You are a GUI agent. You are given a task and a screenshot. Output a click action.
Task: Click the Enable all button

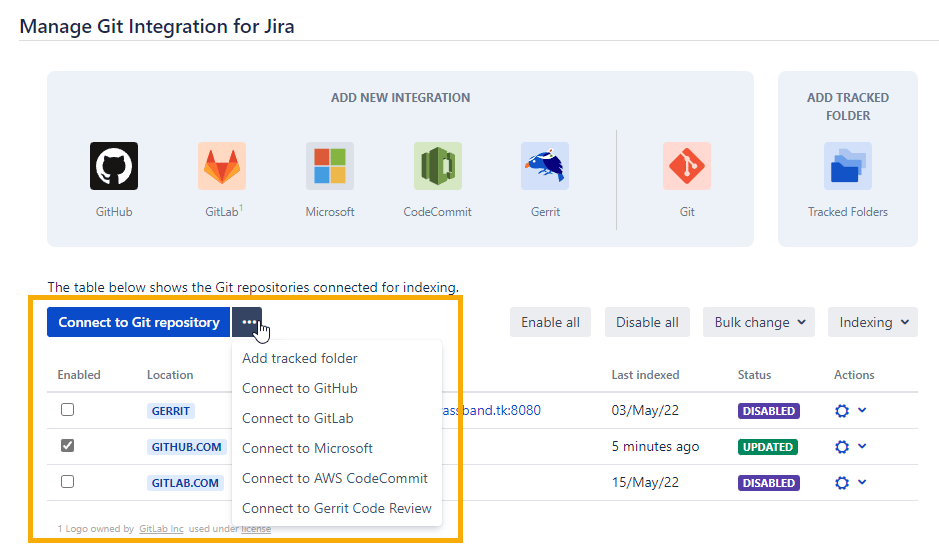[x=550, y=322]
